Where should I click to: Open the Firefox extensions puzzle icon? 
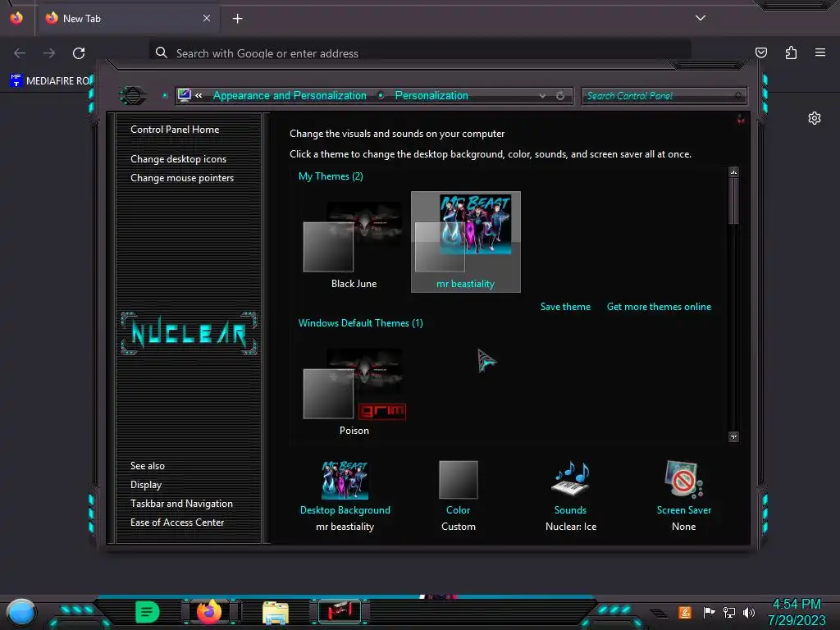click(791, 52)
